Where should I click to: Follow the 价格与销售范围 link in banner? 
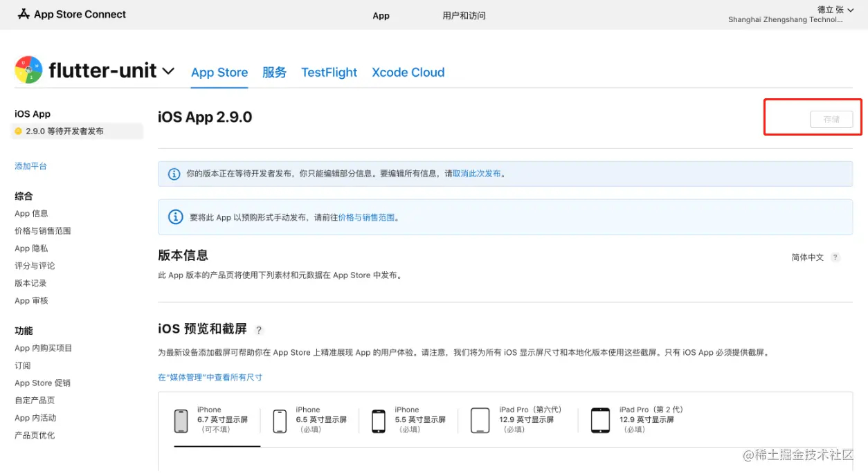(366, 217)
